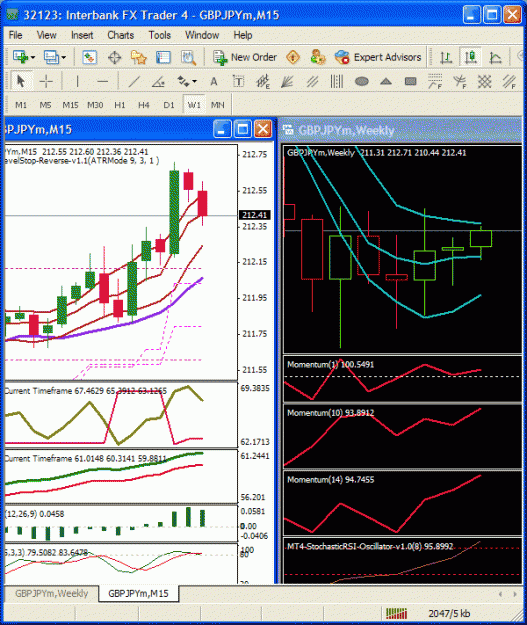This screenshot has width=527, height=625.
Task: Show the Navigator folder-star icon
Action: tap(139, 57)
